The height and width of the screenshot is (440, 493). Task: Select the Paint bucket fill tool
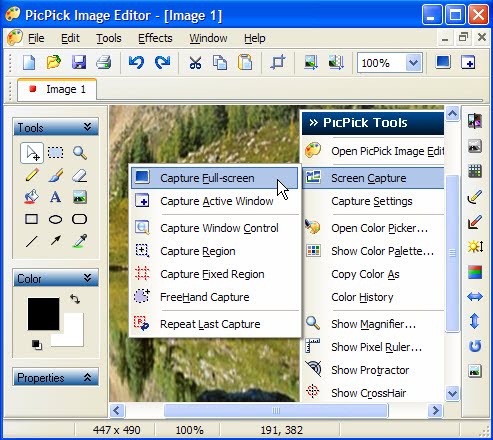coord(31,197)
